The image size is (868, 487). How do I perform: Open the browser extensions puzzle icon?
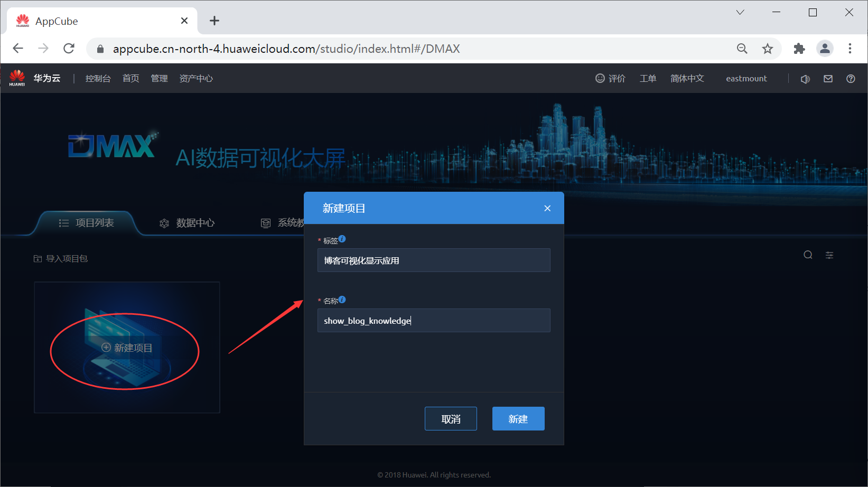click(x=799, y=49)
